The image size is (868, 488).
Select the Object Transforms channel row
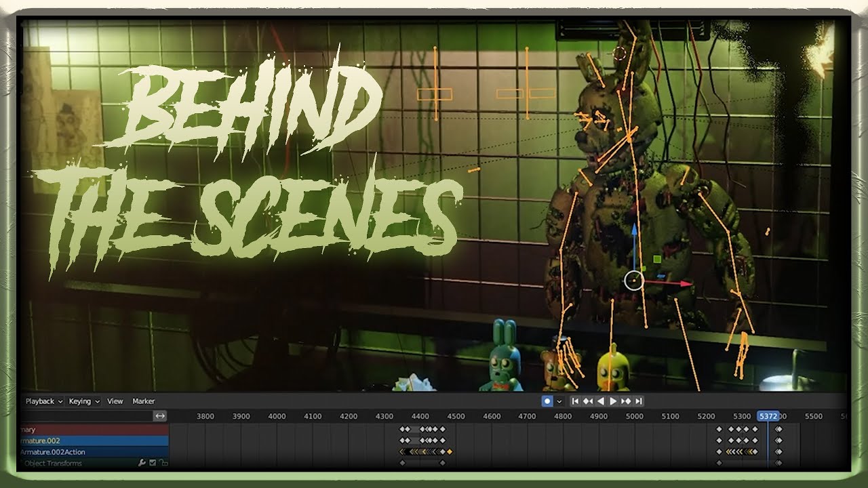coord(94,464)
